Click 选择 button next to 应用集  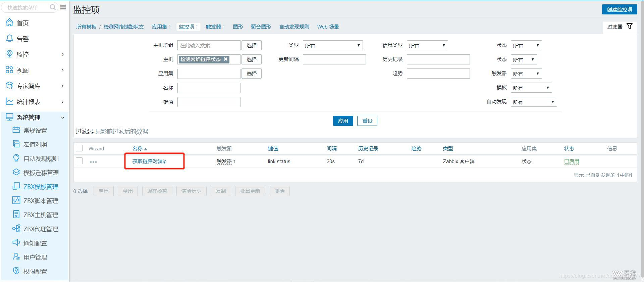(252, 74)
